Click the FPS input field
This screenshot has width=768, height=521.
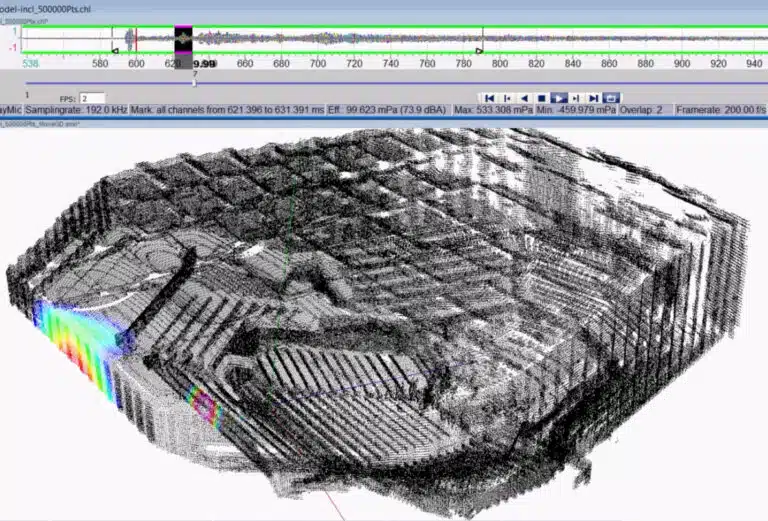pos(97,99)
